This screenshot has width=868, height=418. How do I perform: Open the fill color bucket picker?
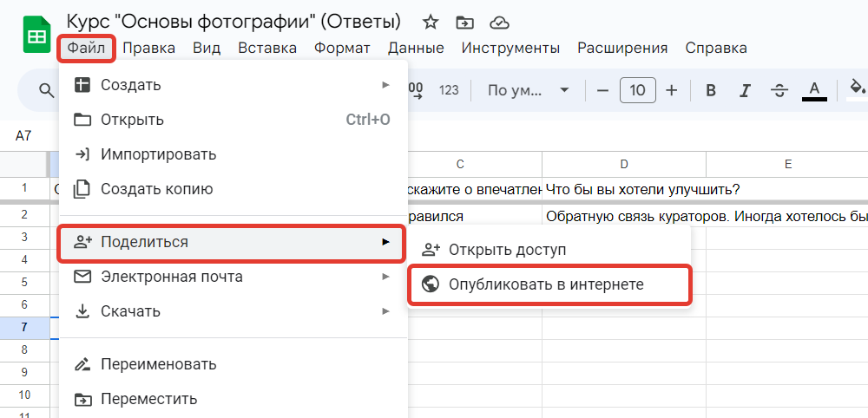coord(857,90)
